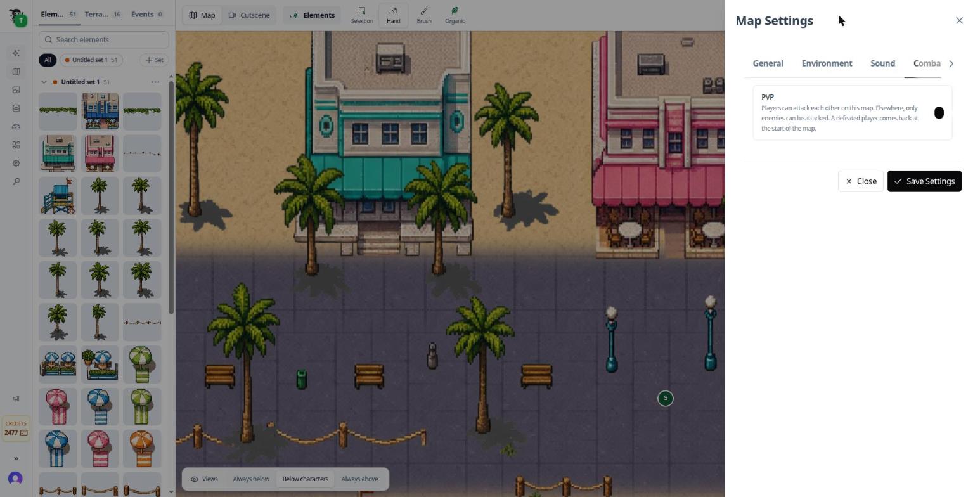Open the Terrains tab in left panel
Viewport: 980px width, 497px height.
tap(103, 14)
